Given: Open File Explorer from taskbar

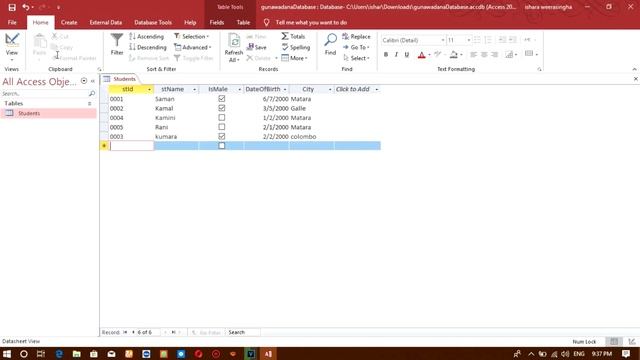Looking at the screenshot, I should pos(76,354).
